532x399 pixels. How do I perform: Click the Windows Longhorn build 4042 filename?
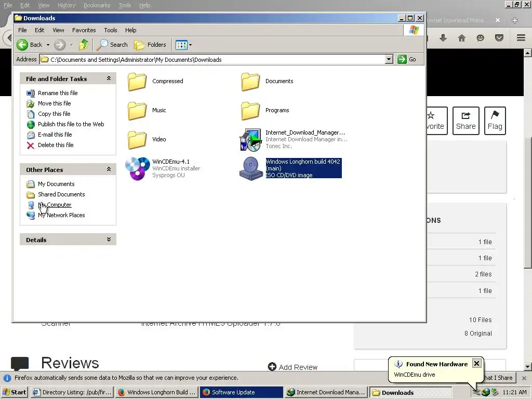pyautogui.click(x=303, y=165)
